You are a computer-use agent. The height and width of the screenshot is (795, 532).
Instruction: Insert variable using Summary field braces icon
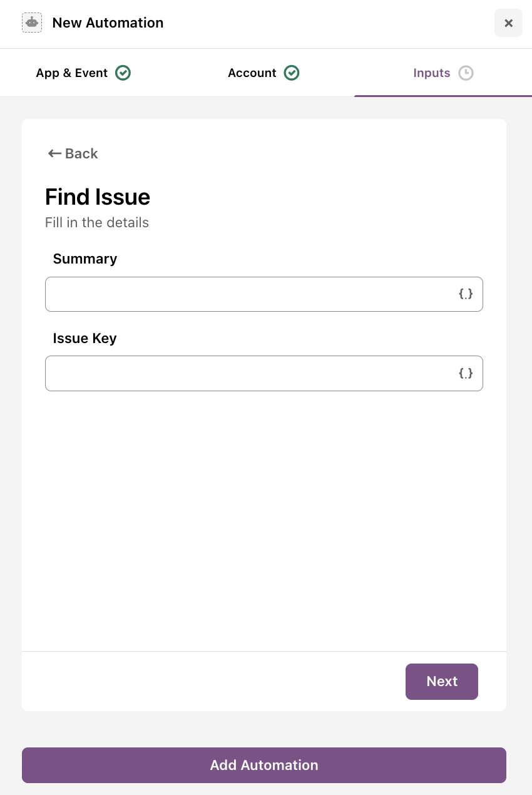466,294
